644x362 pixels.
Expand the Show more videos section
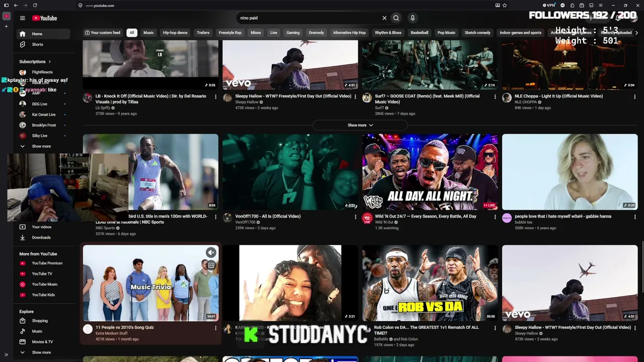pos(360,125)
